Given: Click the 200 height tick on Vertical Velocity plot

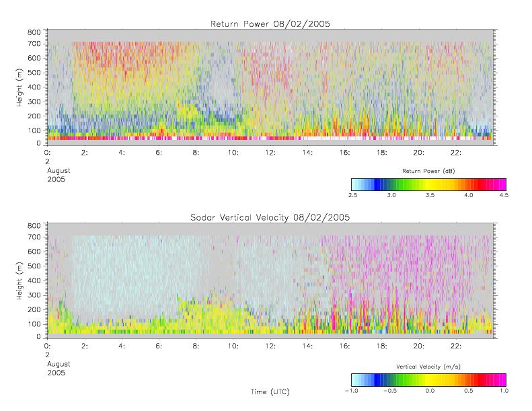Looking at the screenshot, I should click(34, 309).
